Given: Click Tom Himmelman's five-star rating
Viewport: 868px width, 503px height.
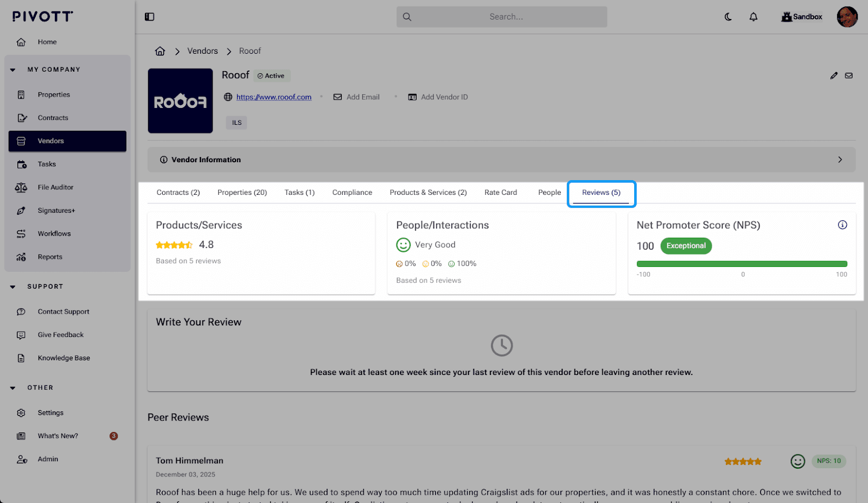Looking at the screenshot, I should pyautogui.click(x=743, y=462).
